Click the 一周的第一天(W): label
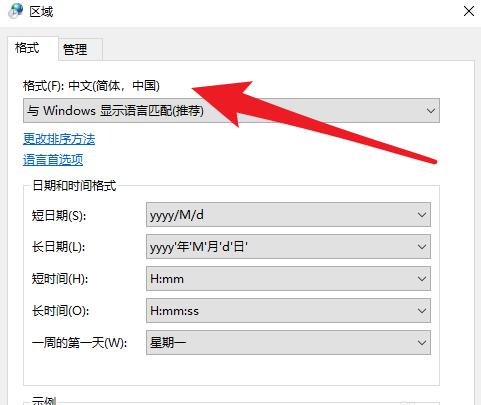The height and width of the screenshot is (405, 481). [x=79, y=343]
